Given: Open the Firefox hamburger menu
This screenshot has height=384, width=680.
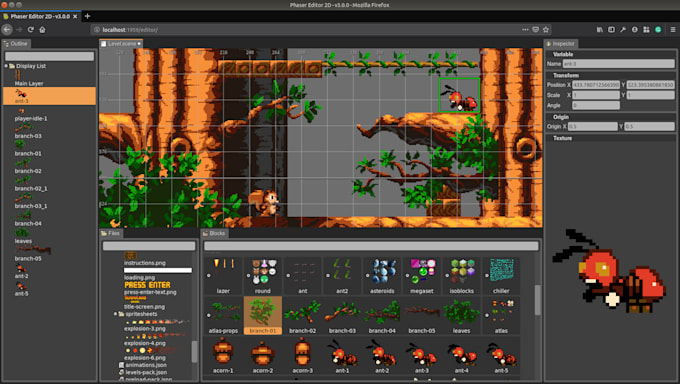Looking at the screenshot, I should tap(673, 30).
